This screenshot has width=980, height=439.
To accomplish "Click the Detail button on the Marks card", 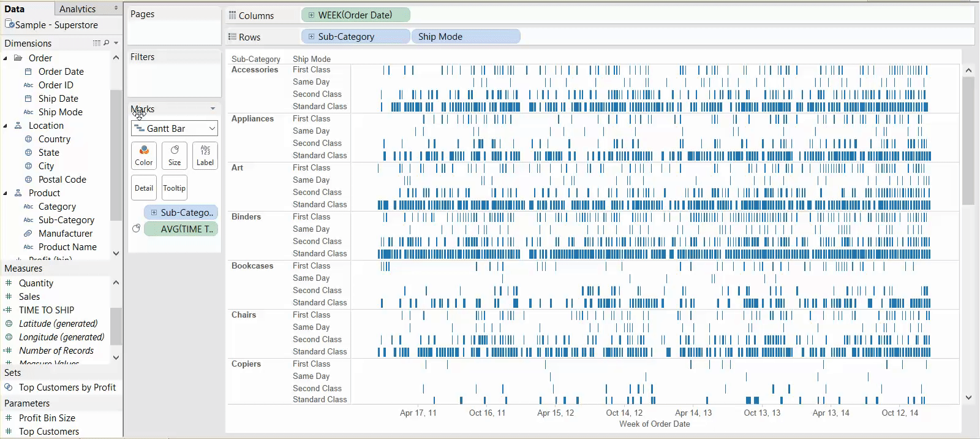I will [x=144, y=188].
